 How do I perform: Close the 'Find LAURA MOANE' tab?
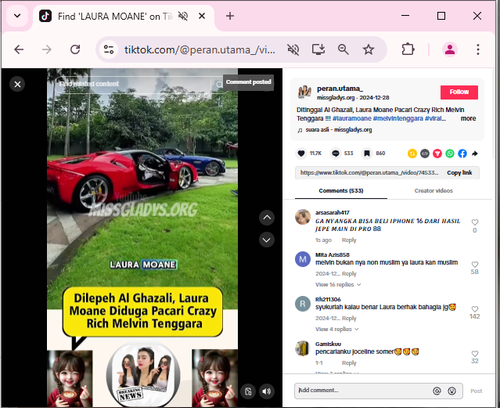(202, 16)
